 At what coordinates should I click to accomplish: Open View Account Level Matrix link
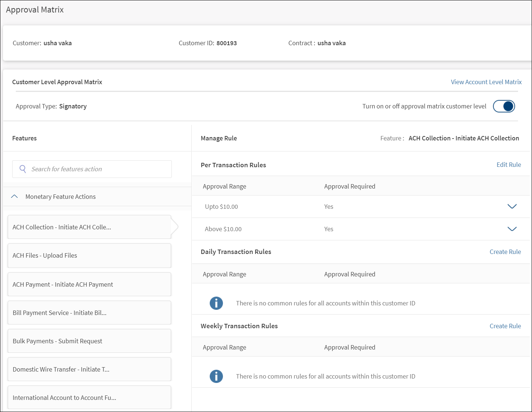(486, 82)
